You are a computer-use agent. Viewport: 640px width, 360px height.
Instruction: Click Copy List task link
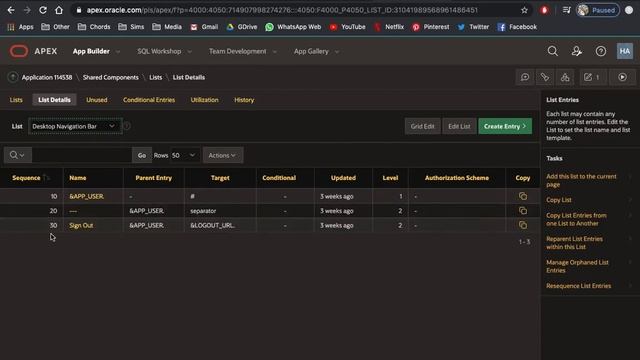coord(559,200)
